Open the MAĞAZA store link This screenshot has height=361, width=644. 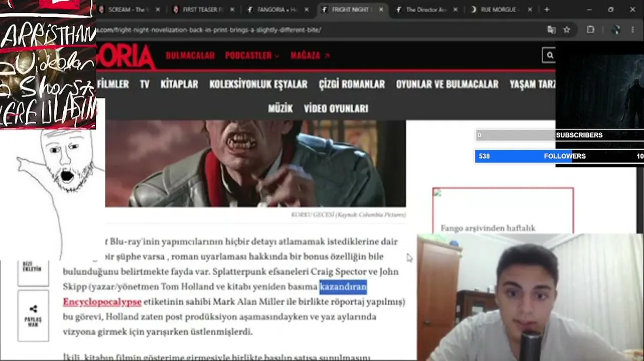[x=310, y=56]
